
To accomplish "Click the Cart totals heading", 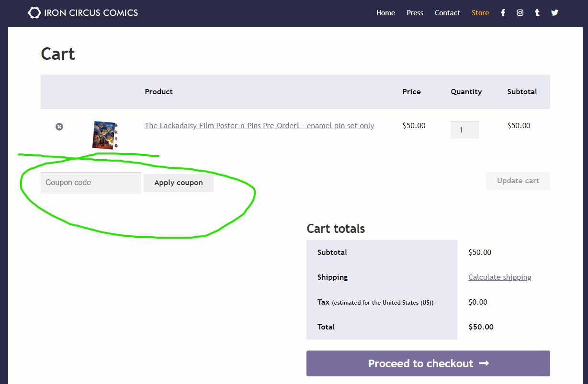I will tap(336, 229).
